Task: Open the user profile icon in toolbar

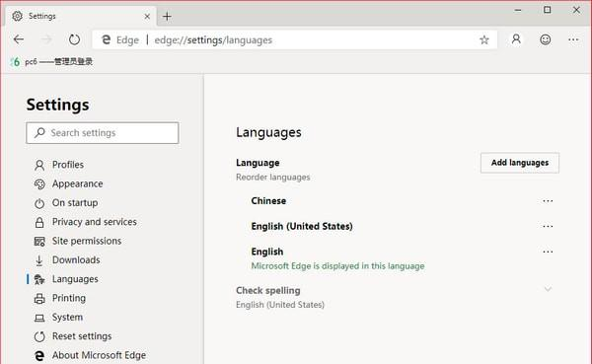Action: (516, 39)
